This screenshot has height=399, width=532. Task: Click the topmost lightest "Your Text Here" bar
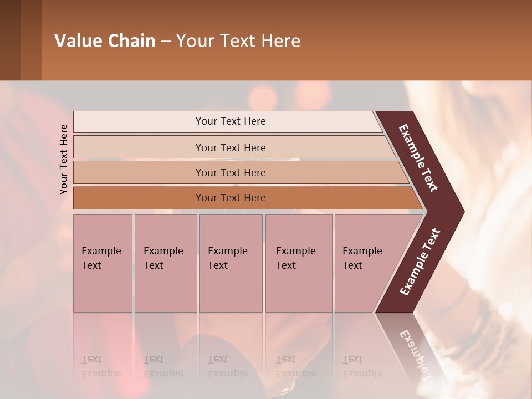[x=230, y=121]
